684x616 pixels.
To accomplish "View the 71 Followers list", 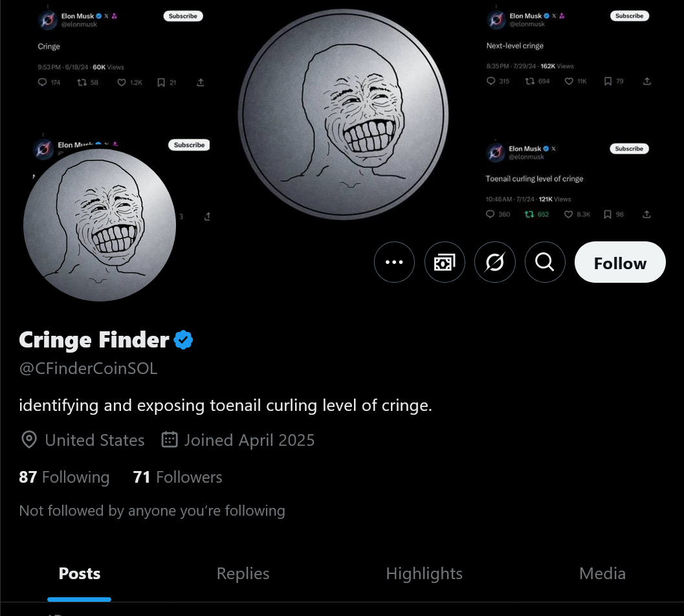I will tap(177, 478).
